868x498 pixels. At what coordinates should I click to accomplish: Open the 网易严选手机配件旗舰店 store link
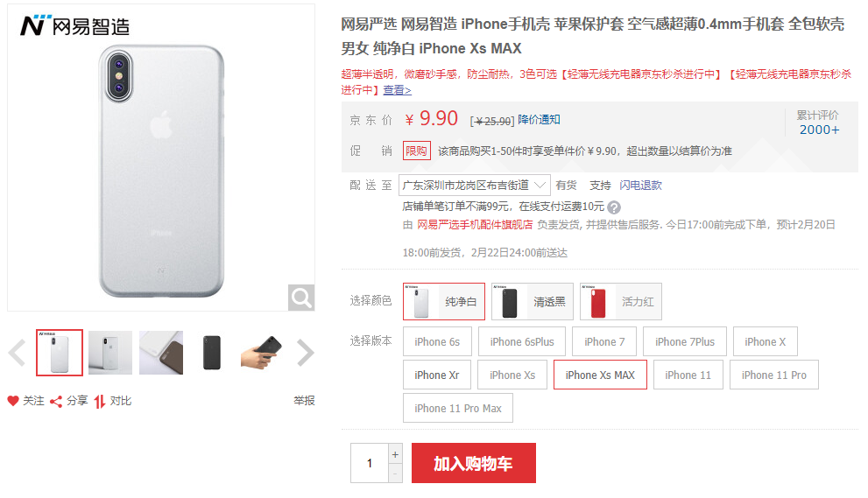[474, 225]
